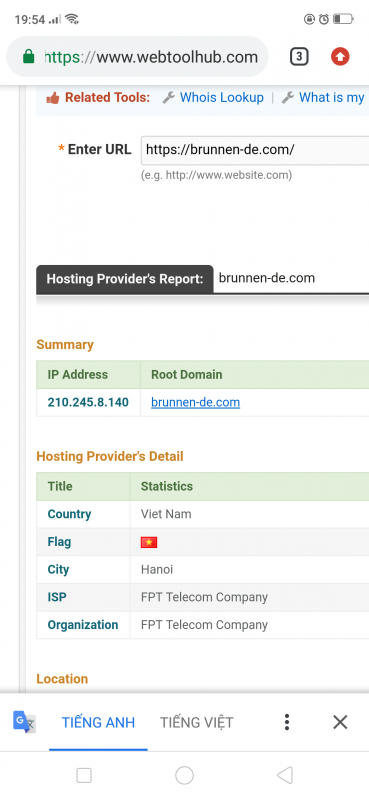This screenshot has width=369, height=800.
Task: Tap the Android back triangle button
Action: (x=285, y=776)
